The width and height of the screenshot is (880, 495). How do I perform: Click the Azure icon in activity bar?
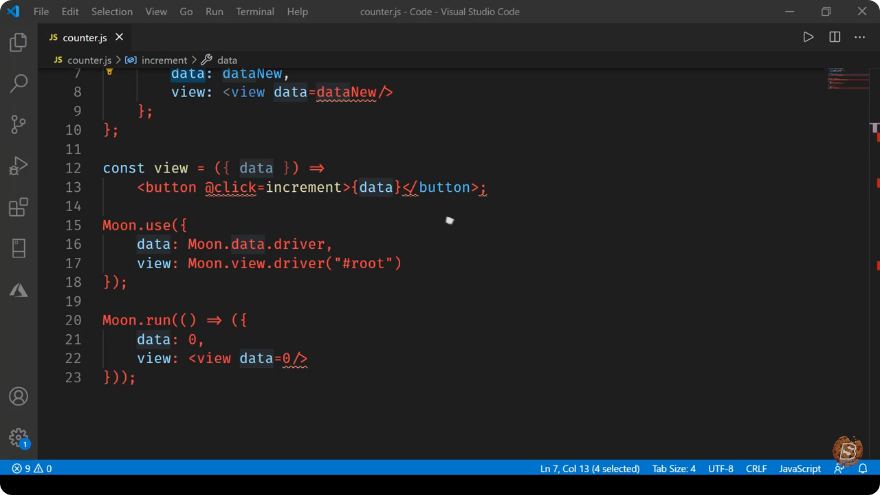[18, 290]
